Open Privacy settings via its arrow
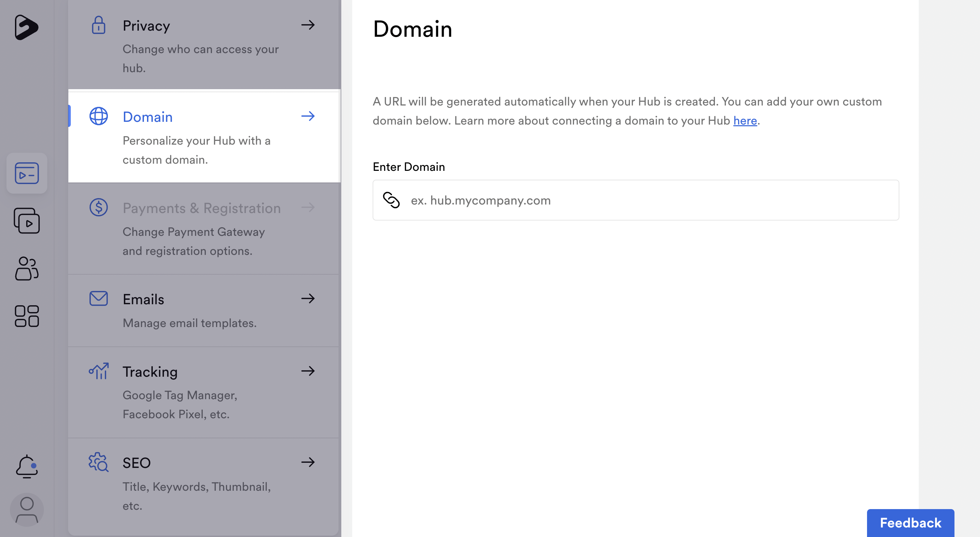 click(x=308, y=25)
